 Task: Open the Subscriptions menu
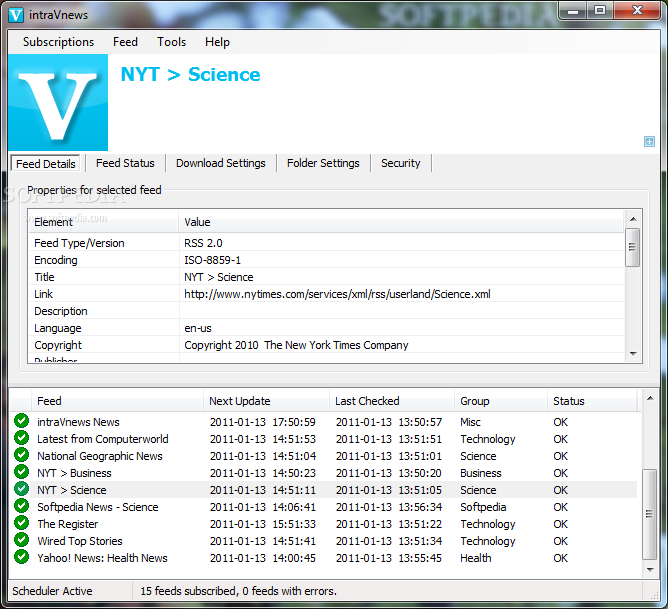[x=58, y=42]
